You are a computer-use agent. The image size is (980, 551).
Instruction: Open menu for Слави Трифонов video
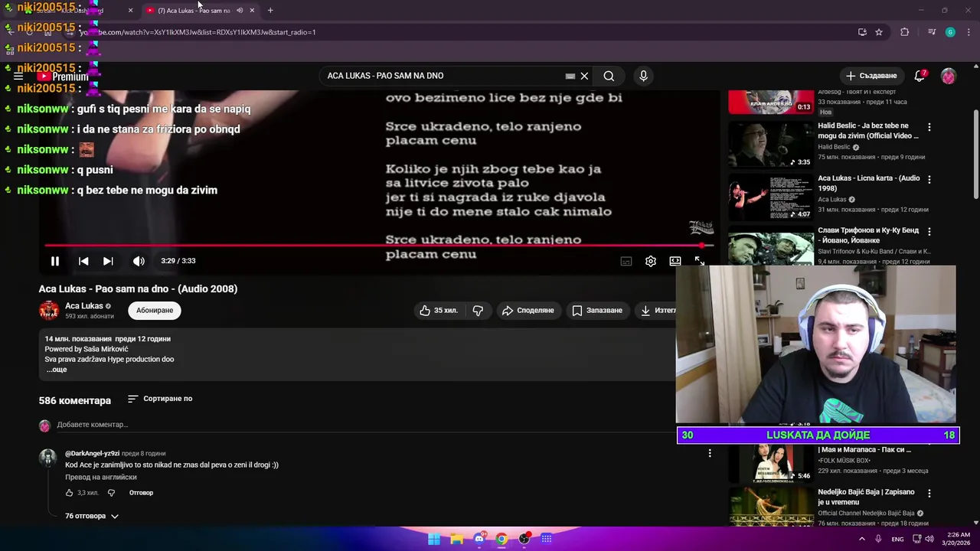929,232
